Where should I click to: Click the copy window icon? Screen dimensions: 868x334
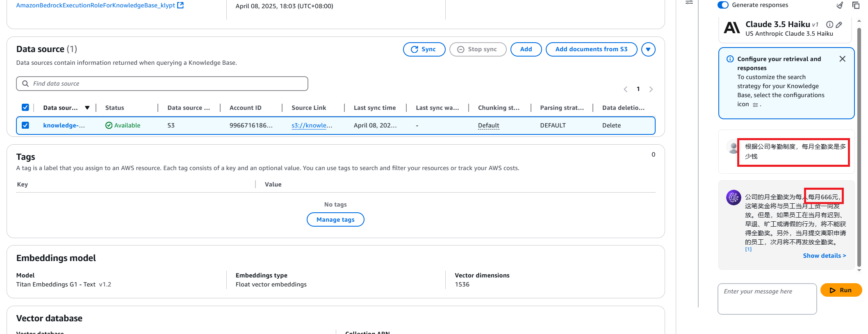tap(856, 5)
